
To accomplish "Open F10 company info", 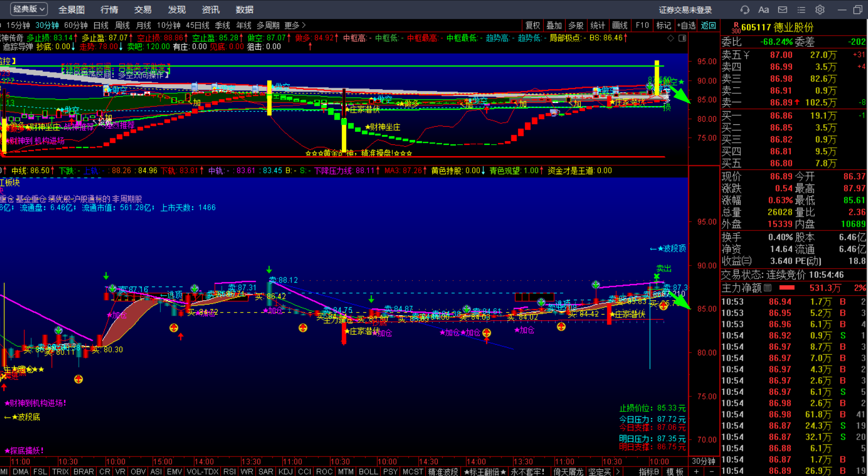I will point(642,26).
